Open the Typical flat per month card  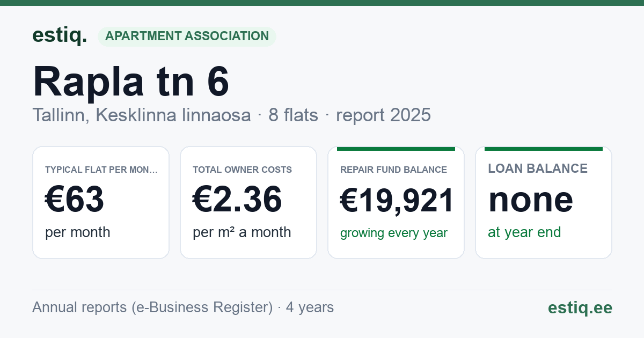pos(101,202)
